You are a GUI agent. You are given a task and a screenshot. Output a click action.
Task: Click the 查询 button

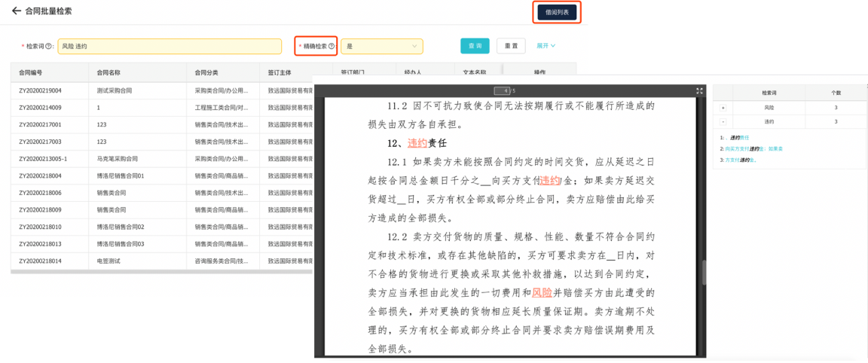coord(475,46)
